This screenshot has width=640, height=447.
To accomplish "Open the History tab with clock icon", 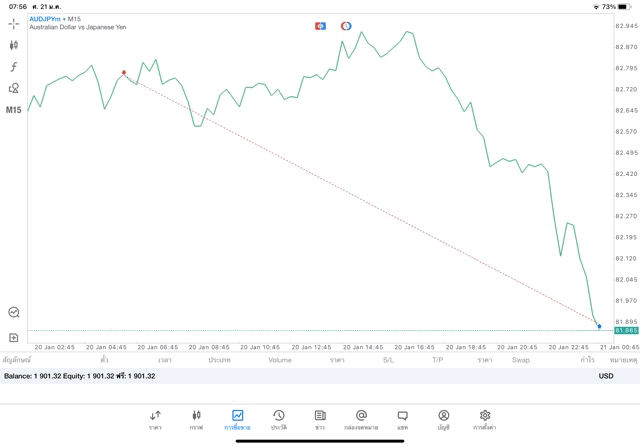I will (278, 419).
